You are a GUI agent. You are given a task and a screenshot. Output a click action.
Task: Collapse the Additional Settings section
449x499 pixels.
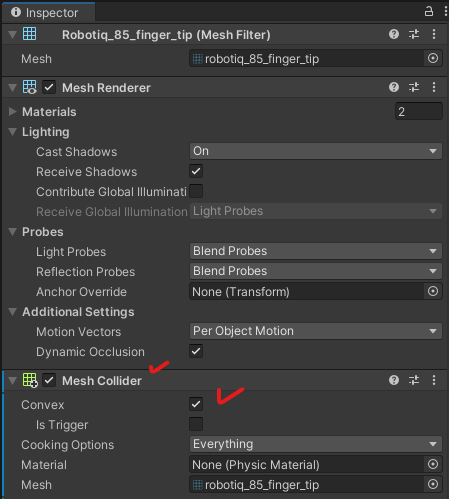tap(13, 312)
